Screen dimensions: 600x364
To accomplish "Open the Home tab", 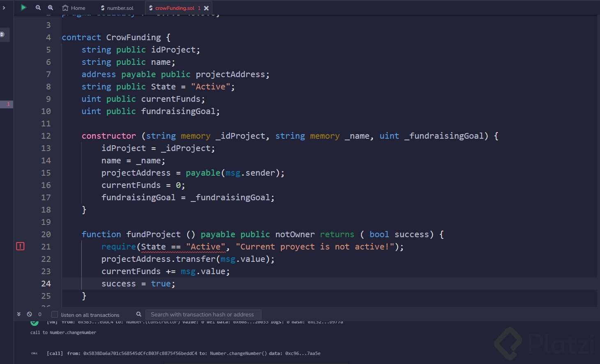I will (74, 8).
